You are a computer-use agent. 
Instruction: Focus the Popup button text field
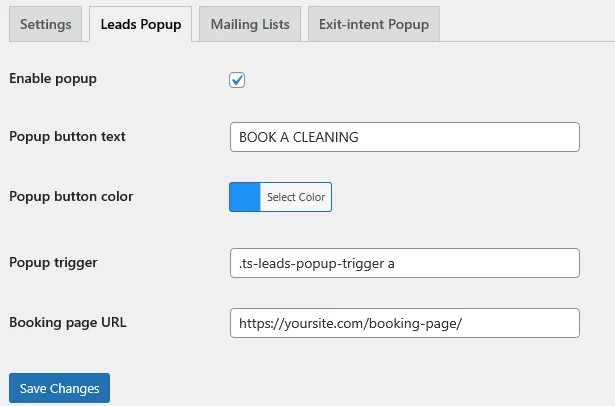(x=404, y=137)
